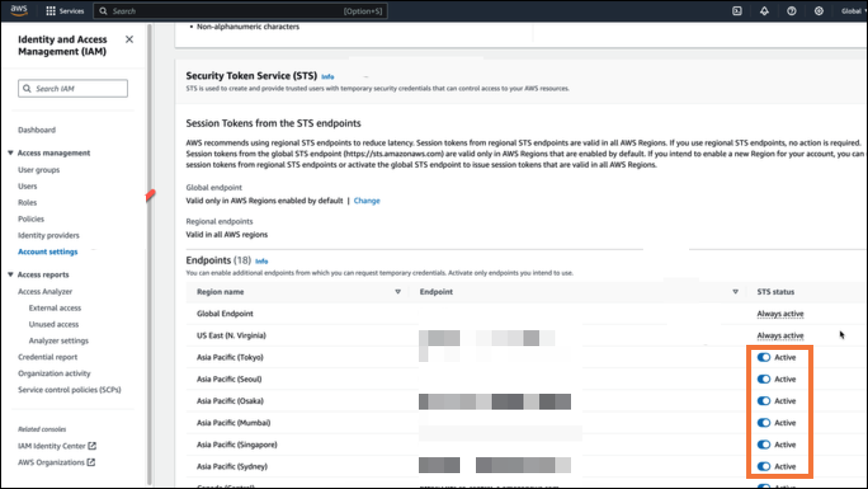This screenshot has width=868, height=489.
Task: Toggle STS status for Asia Pacific (Singapore)
Action: [x=764, y=445]
